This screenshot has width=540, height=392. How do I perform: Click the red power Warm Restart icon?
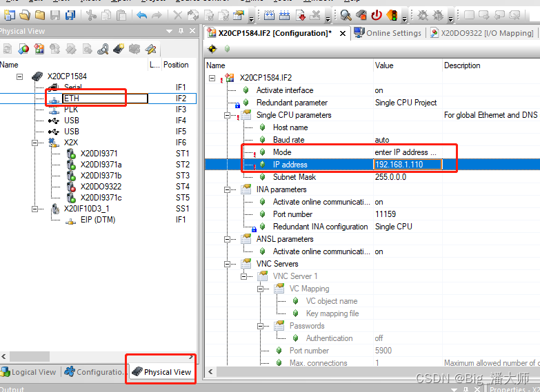[x=377, y=15]
